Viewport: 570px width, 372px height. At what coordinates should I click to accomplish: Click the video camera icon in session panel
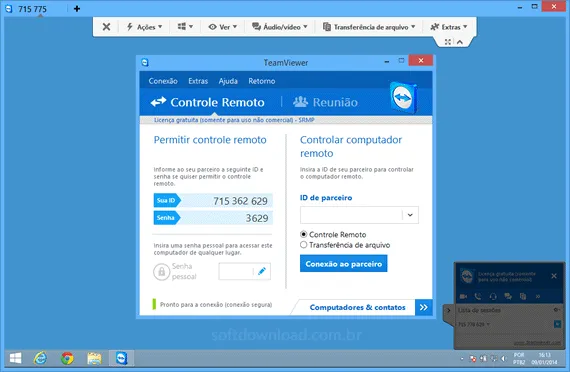[463, 296]
